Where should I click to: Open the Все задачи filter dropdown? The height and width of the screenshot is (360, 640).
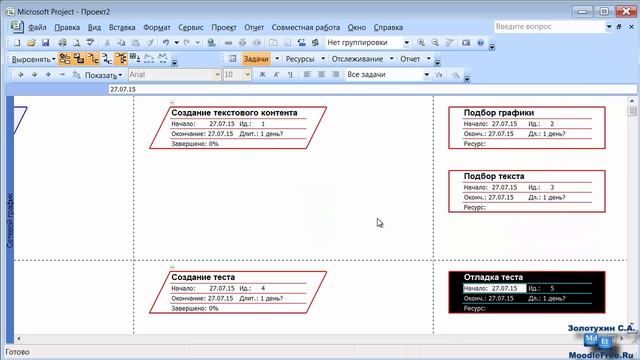point(426,75)
